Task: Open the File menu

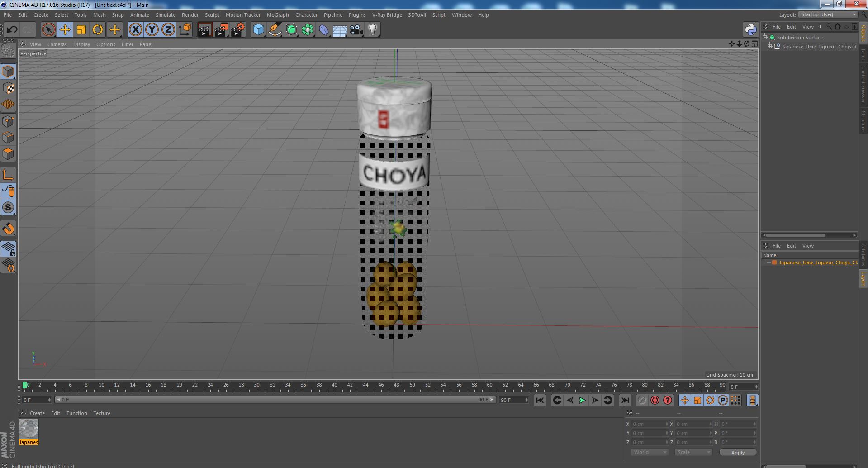Action: 8,15
